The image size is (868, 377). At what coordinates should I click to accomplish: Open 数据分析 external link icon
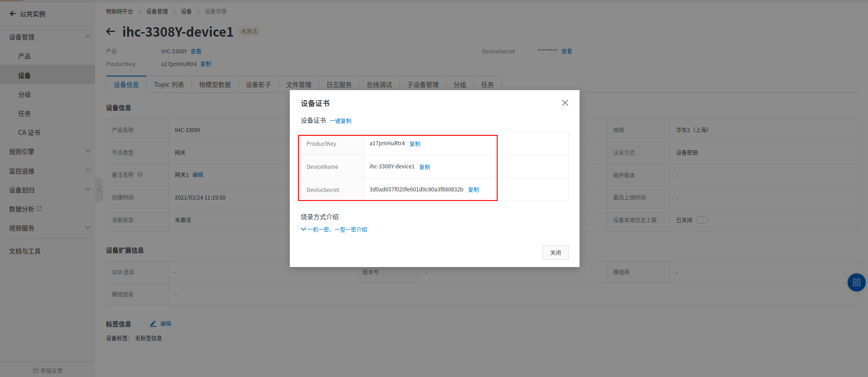(x=39, y=209)
